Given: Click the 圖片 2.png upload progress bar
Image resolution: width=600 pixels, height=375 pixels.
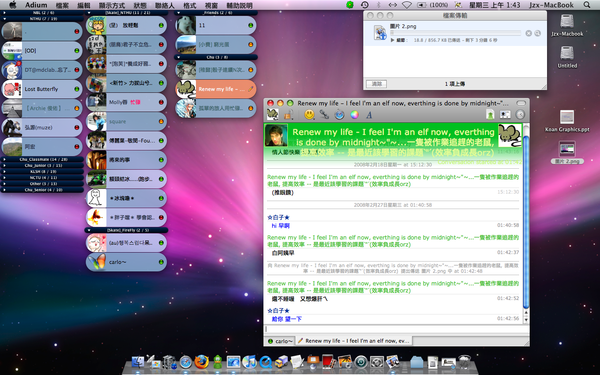Looking at the screenshot, I should [x=455, y=33].
